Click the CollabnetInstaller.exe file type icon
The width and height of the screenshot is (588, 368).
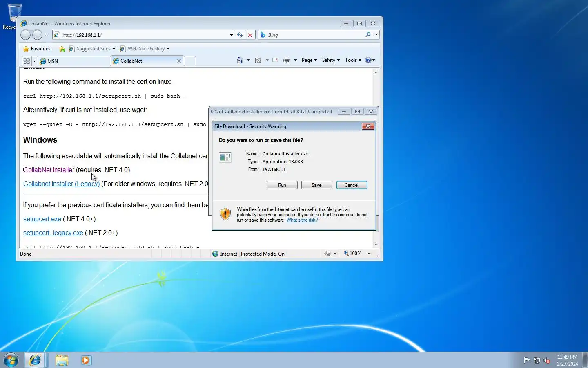pyautogui.click(x=225, y=157)
